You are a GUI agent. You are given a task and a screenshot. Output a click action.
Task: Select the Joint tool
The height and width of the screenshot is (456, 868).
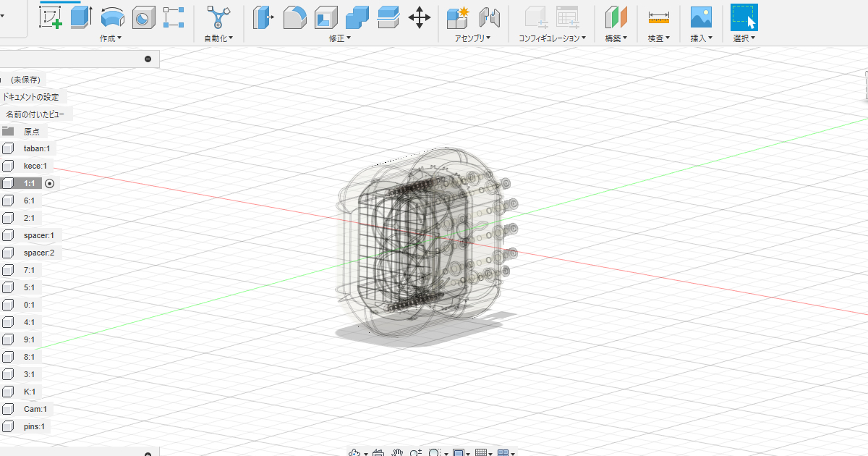[x=490, y=17]
